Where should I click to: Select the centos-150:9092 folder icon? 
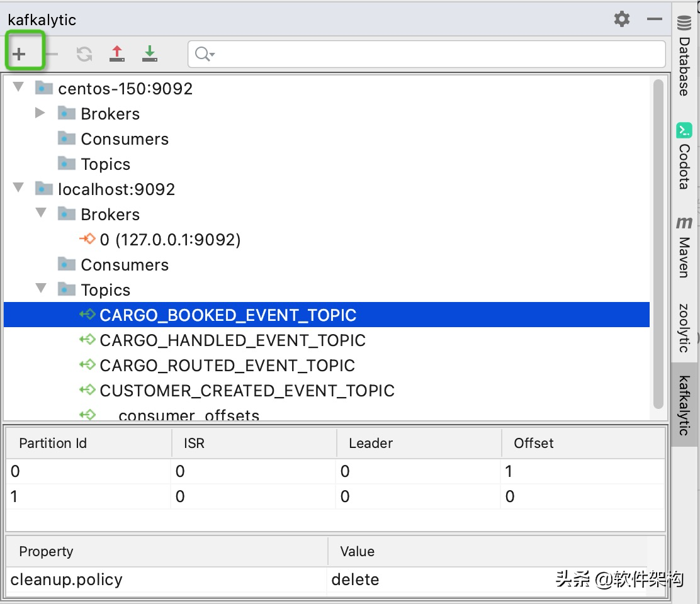point(44,88)
